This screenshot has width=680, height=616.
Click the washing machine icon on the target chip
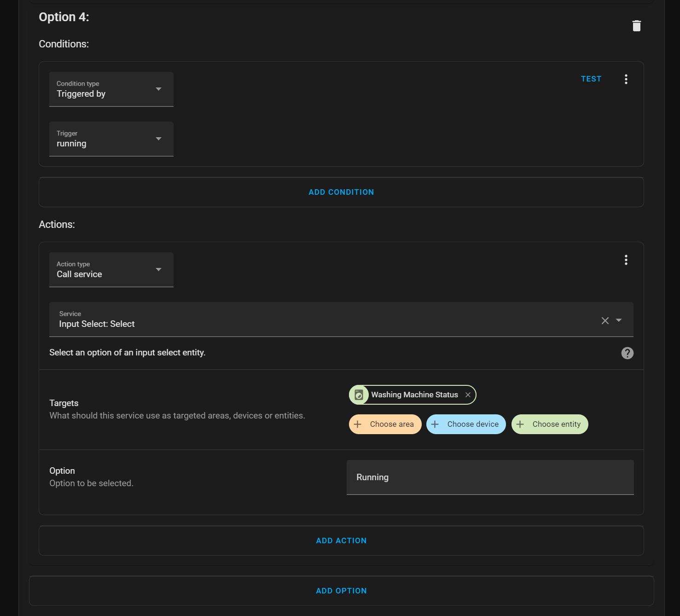click(x=359, y=395)
